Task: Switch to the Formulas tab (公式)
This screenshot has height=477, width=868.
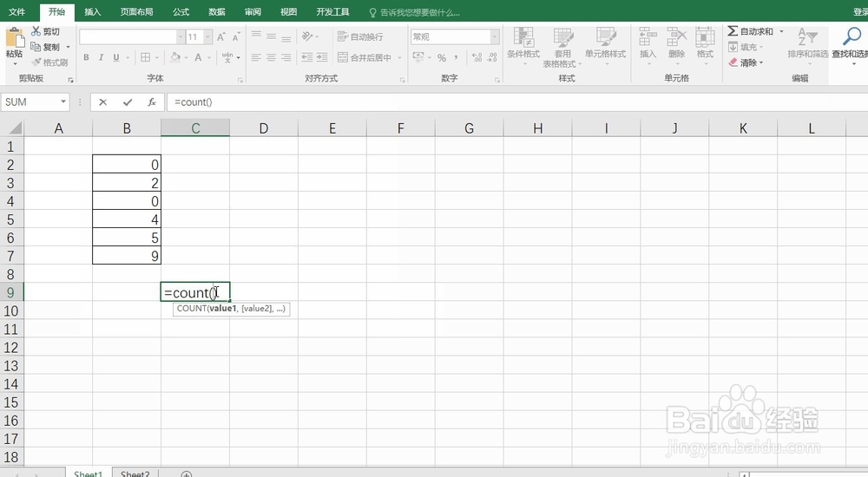Action: pyautogui.click(x=181, y=11)
